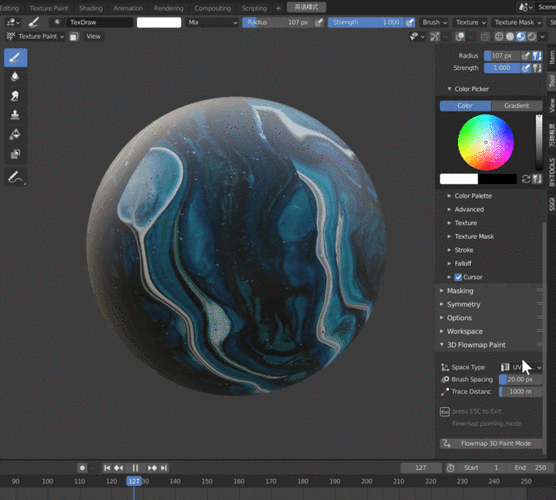Adjust the Brush Spacing slider
Image resolution: width=556 pixels, height=500 pixels.
click(x=521, y=379)
